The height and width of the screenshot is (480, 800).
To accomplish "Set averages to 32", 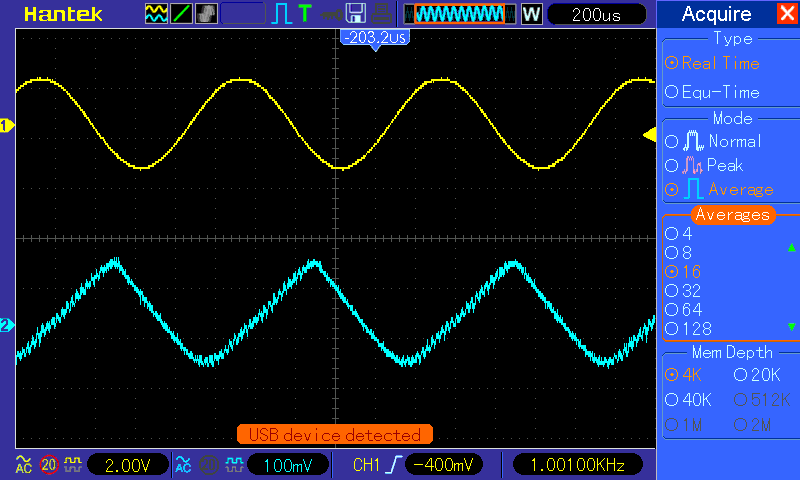I will click(x=684, y=291).
